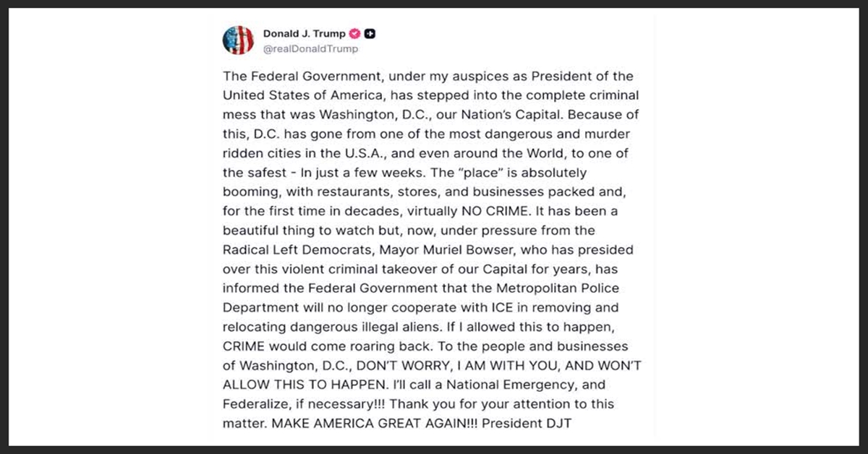The height and width of the screenshot is (454, 868).
Task: Click the text "ALLOW THIS TO HAPPEN"
Action: point(290,385)
